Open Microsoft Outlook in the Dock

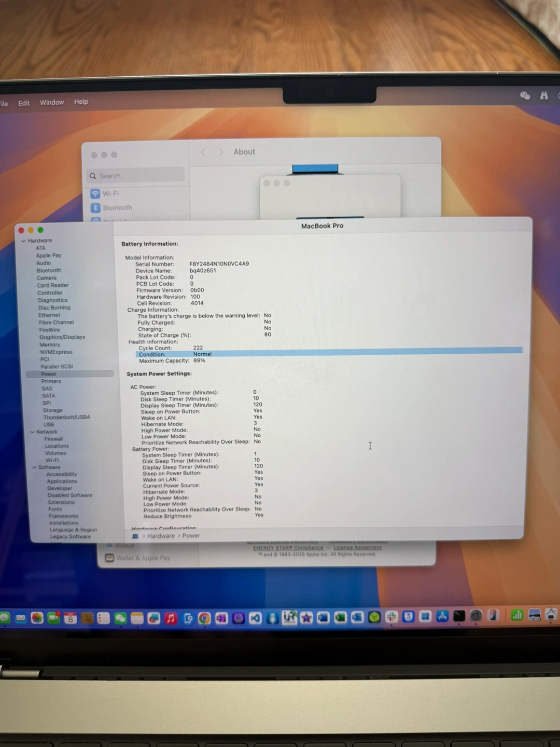(357, 617)
